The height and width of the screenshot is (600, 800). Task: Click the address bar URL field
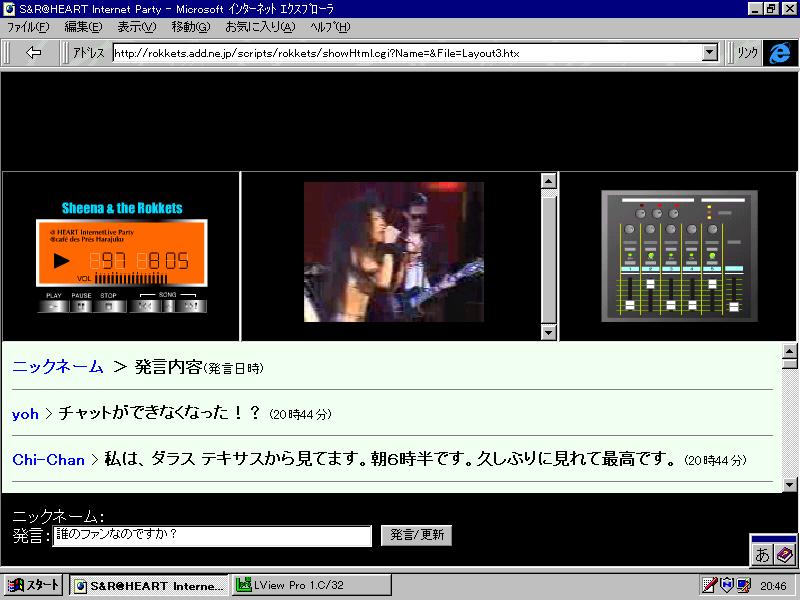pyautogui.click(x=407, y=53)
